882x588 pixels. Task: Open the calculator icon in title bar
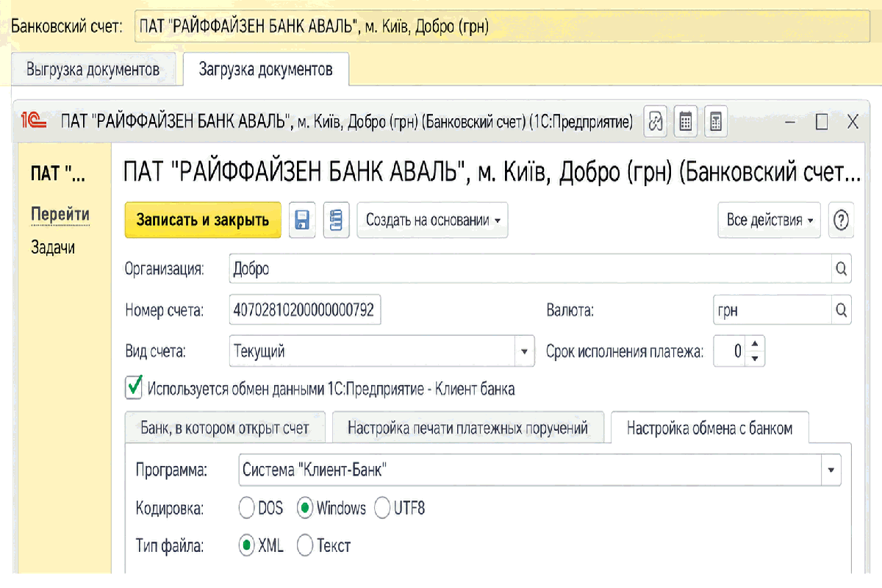715,122
